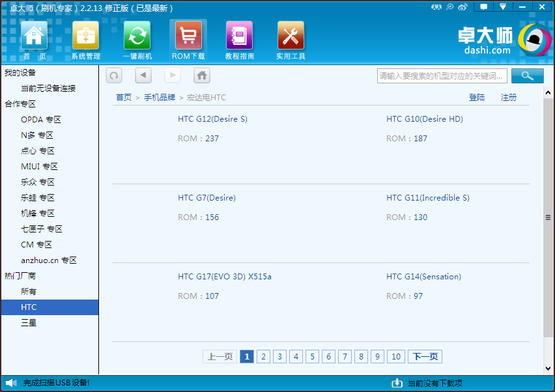
Task: Select HTC in the sidebar
Action: point(50,307)
